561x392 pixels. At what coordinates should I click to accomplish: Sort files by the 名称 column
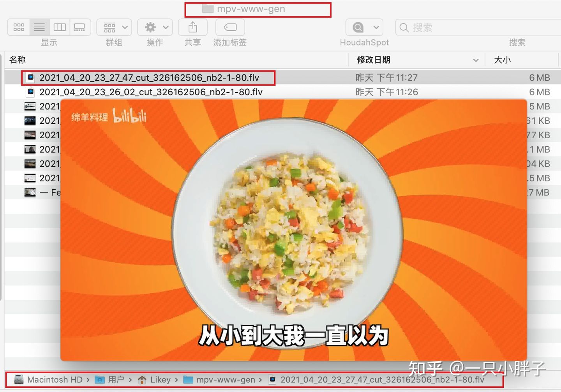click(x=18, y=60)
